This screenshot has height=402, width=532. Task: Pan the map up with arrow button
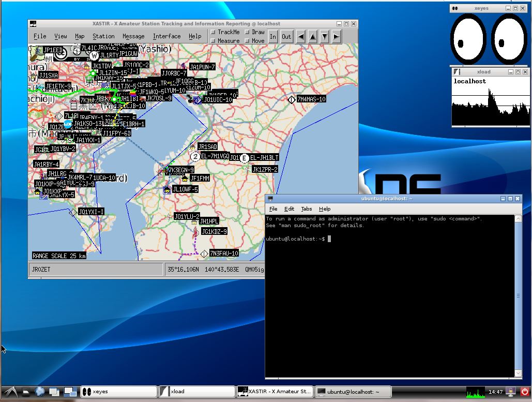pos(313,36)
